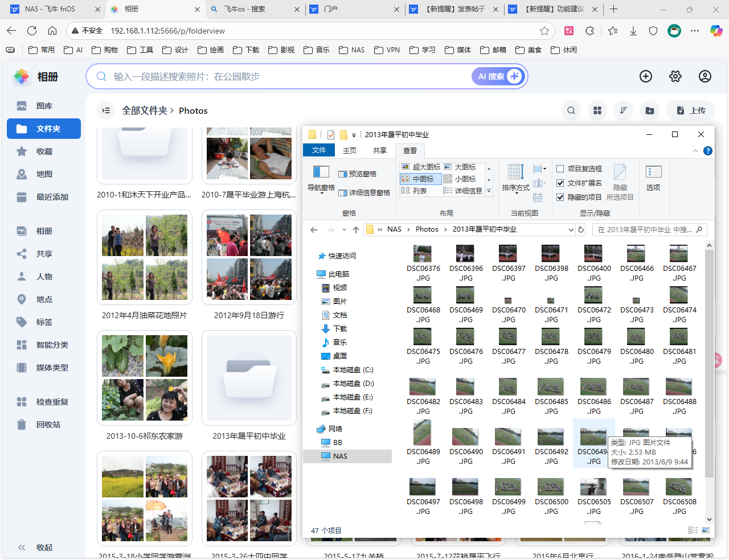Toggle file name extensions checkbox
This screenshot has height=560, width=729.
tap(560, 183)
